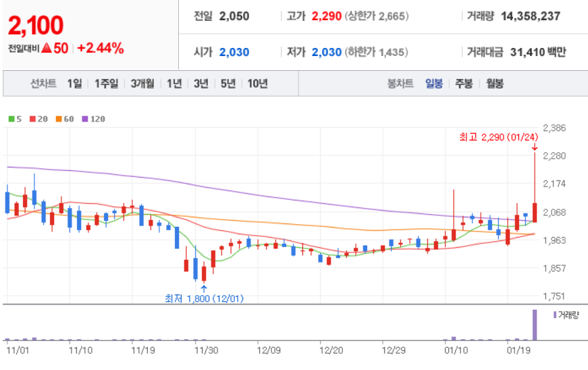Switch line chart to 1일 view
Image resolution: width=588 pixels, height=370 pixels.
[x=74, y=83]
